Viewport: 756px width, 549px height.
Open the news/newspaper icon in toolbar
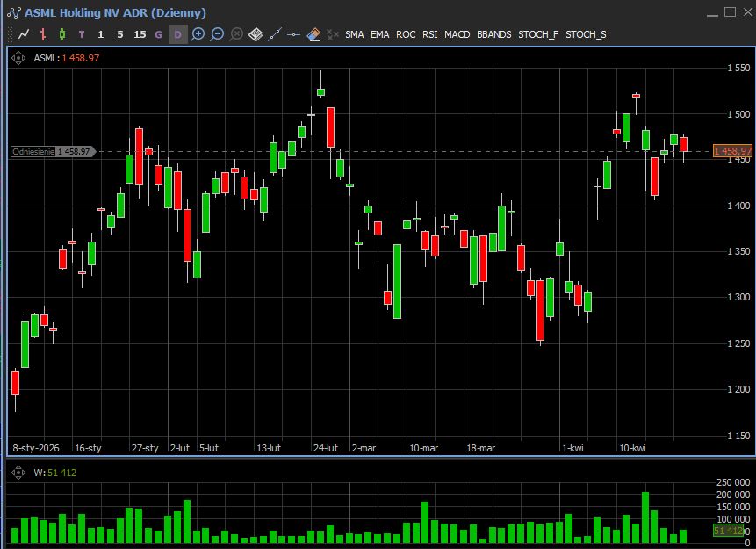click(256, 34)
